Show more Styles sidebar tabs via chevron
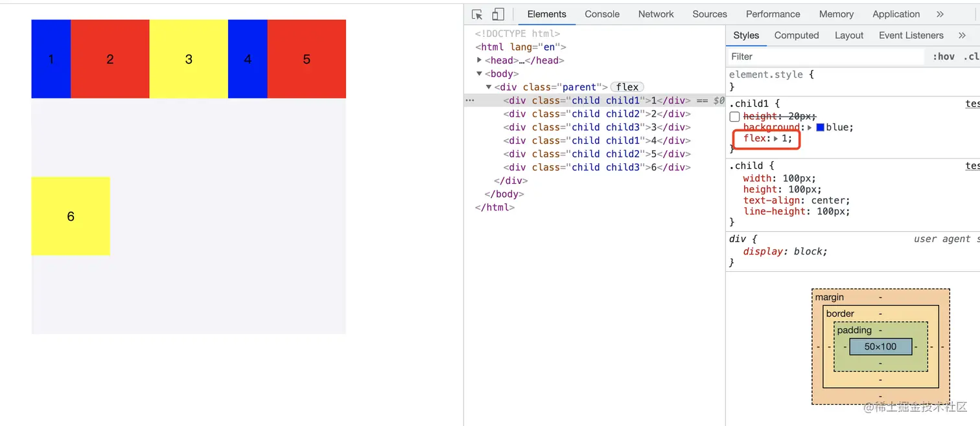The image size is (980, 426). coord(962,36)
